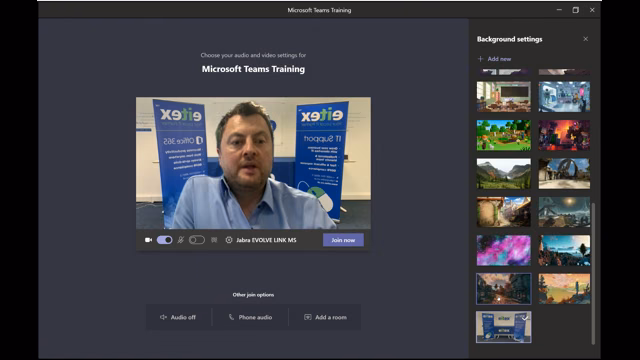640x360 pixels.
Task: Click the Join now button
Action: click(x=343, y=240)
